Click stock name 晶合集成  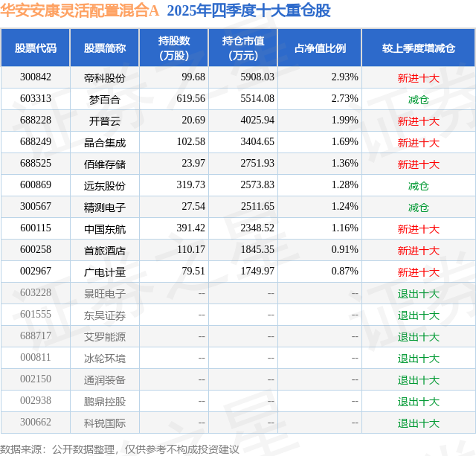(x=105, y=142)
